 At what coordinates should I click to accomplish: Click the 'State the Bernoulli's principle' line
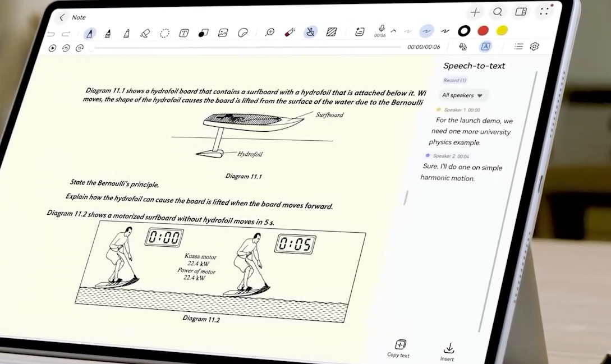point(114,183)
